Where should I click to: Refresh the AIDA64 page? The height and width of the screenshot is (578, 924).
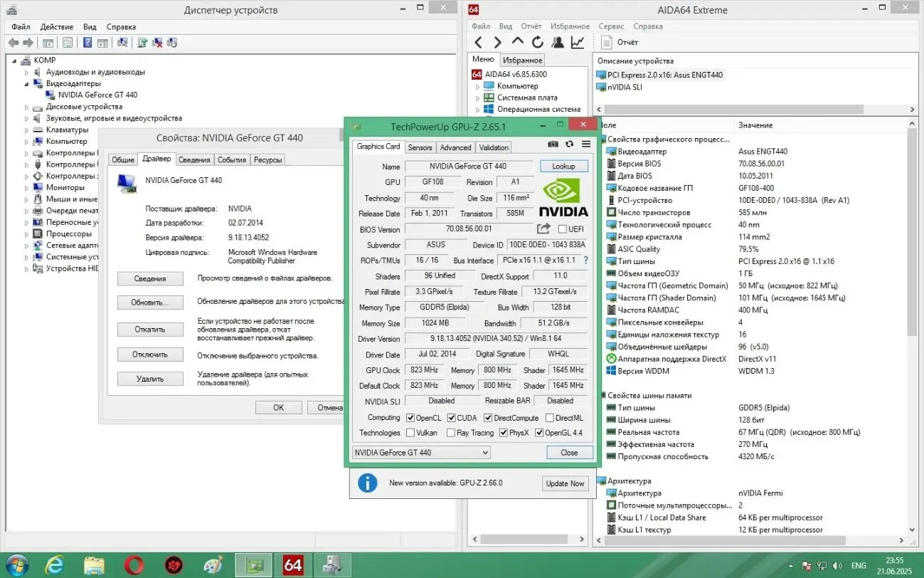538,42
